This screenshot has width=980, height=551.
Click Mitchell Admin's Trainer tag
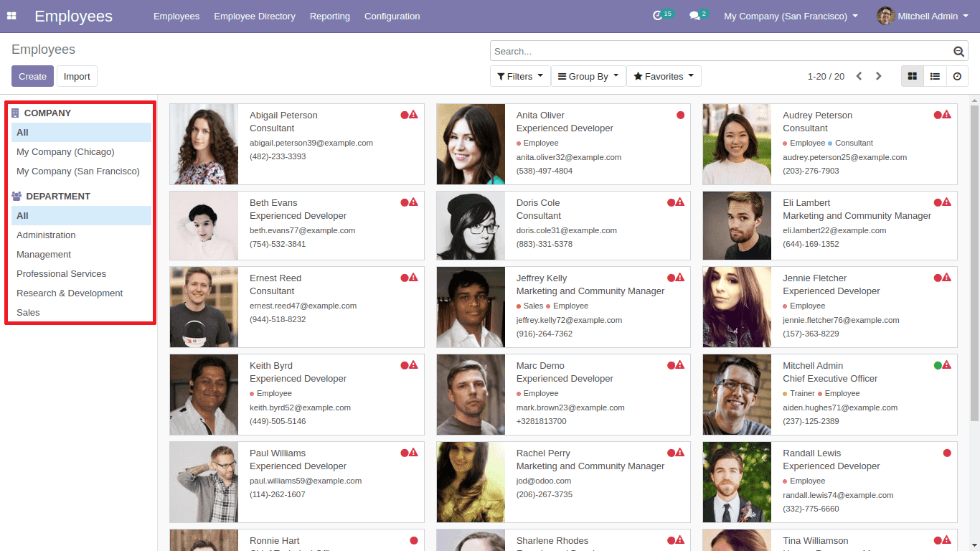tap(798, 393)
